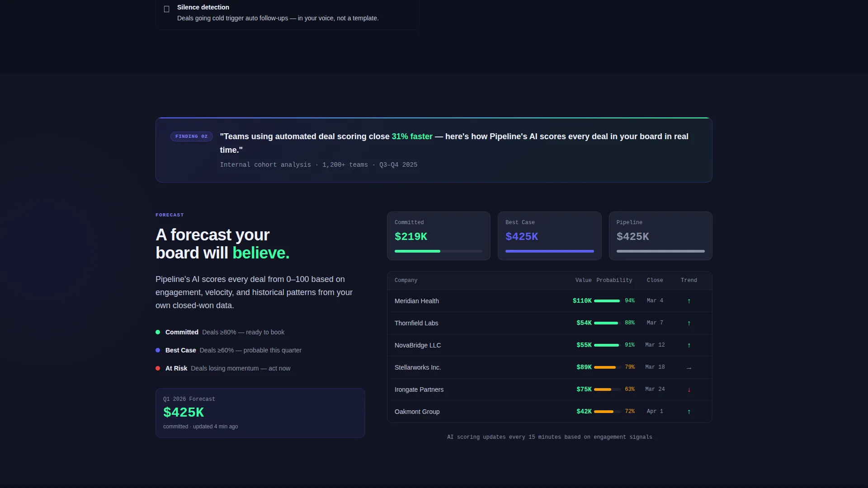Click the highlighted word believe in the heading
Viewport: 868px width, 488px height.
261,253
